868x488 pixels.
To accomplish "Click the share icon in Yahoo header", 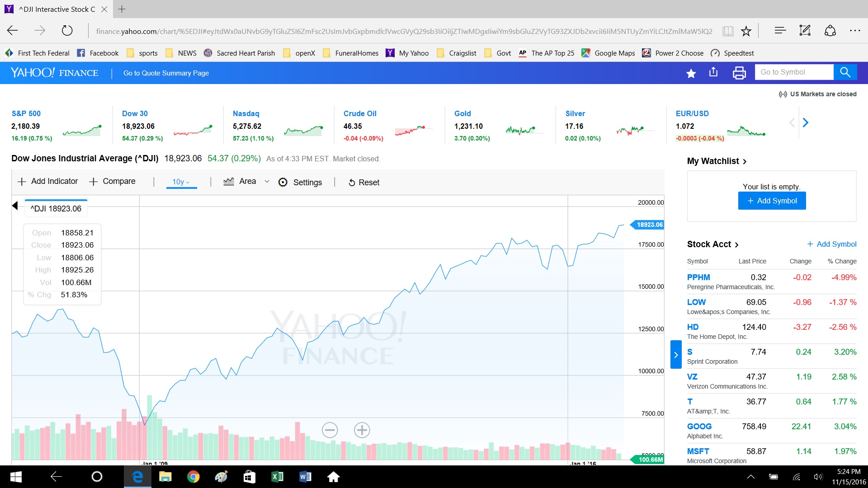I will point(713,72).
